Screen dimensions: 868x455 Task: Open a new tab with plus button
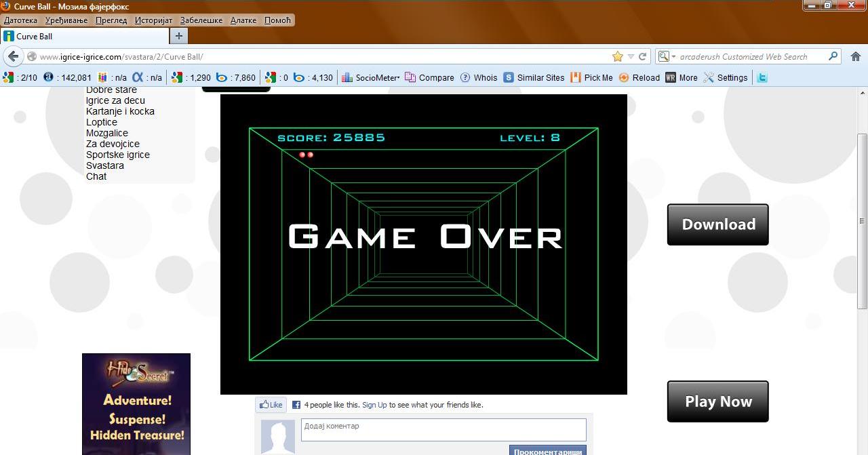point(179,36)
